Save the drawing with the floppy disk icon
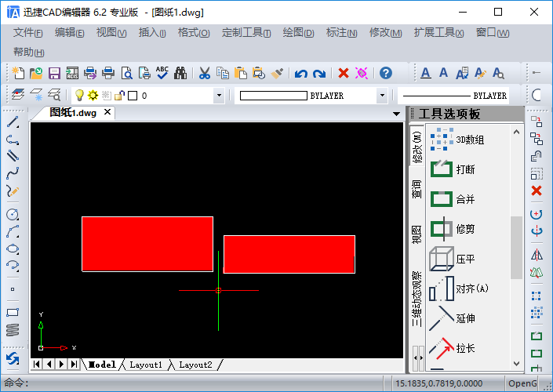The height and width of the screenshot is (392, 553). coord(54,73)
